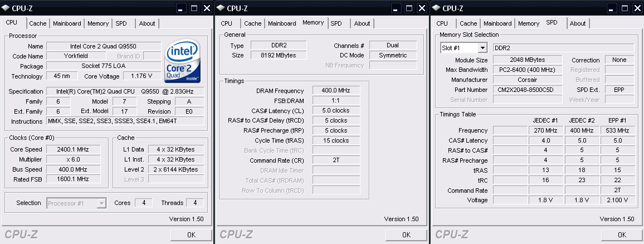This screenshot has width=644, height=244.
Task: Click the Core Speed value '2400.1 MHz'
Action: coord(74,149)
